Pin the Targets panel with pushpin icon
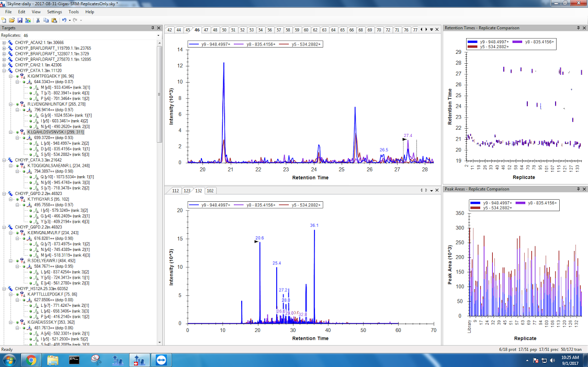The width and height of the screenshot is (588, 367). 152,28
